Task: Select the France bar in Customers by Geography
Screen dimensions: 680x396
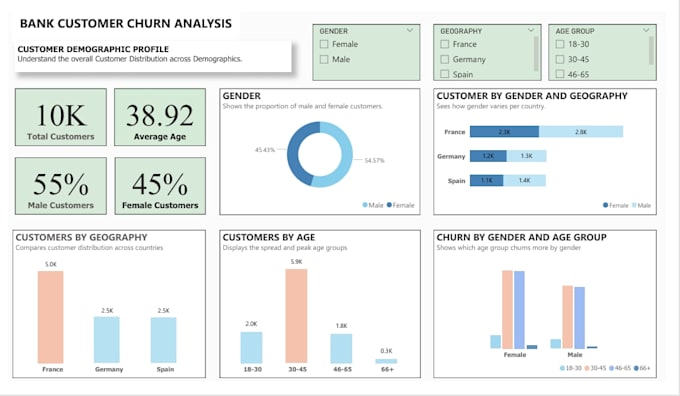Action: [51, 317]
